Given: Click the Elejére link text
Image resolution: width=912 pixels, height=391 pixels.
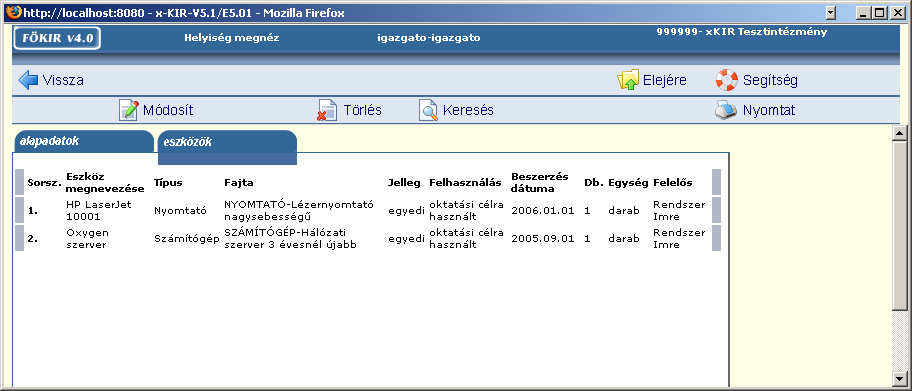Looking at the screenshot, I should 664,80.
